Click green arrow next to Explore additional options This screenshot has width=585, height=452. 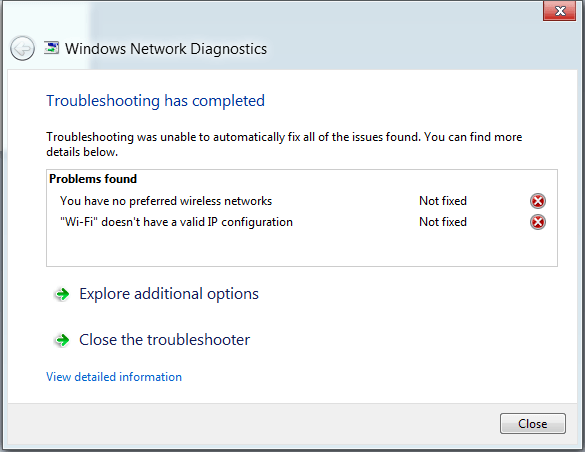pyautogui.click(x=62, y=294)
